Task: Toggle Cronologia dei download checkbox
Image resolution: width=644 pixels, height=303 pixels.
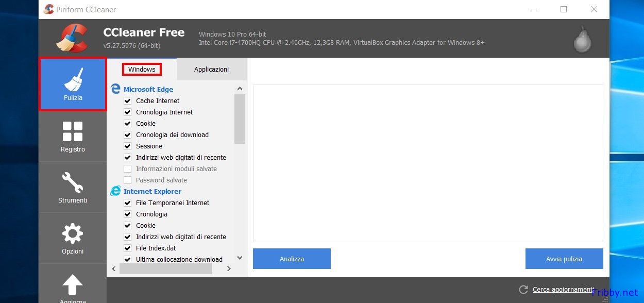Action: tap(127, 134)
